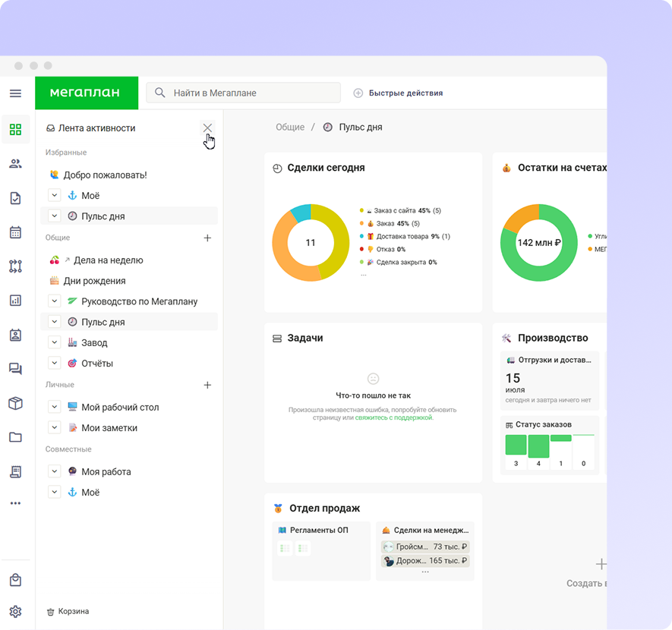Expand Пульс дня in Избранные section

coord(55,216)
